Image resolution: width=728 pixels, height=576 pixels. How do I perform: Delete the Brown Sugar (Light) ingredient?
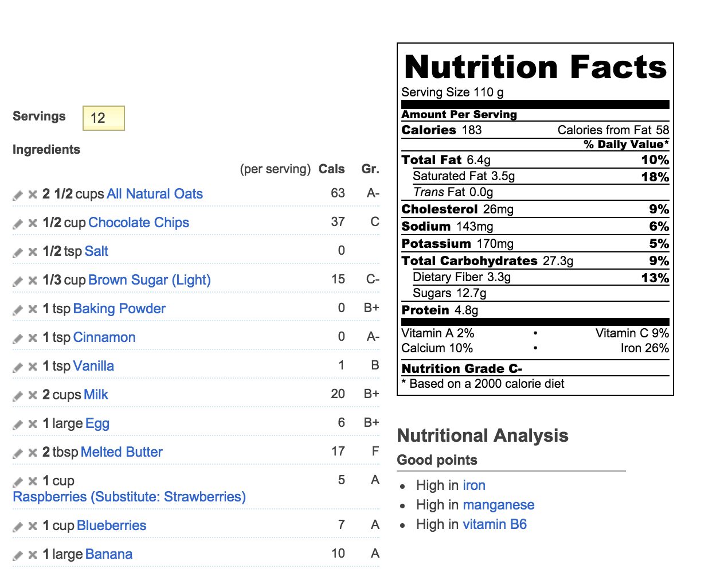pos(33,281)
